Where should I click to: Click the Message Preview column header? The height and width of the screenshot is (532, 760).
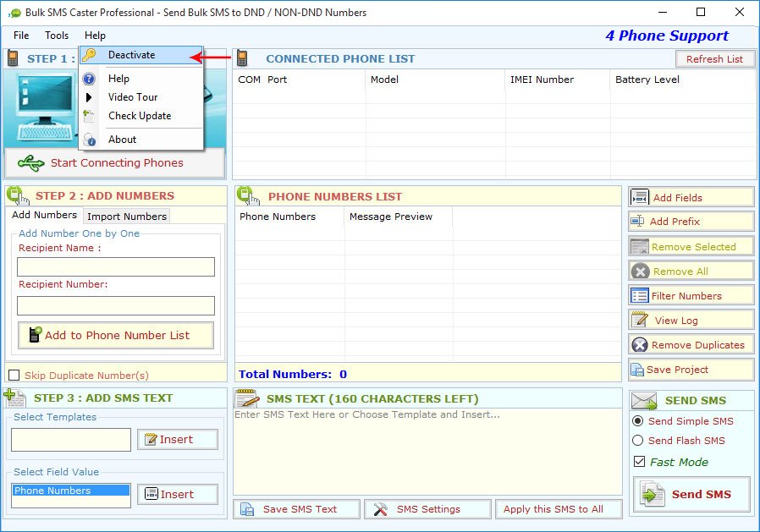pos(399,217)
